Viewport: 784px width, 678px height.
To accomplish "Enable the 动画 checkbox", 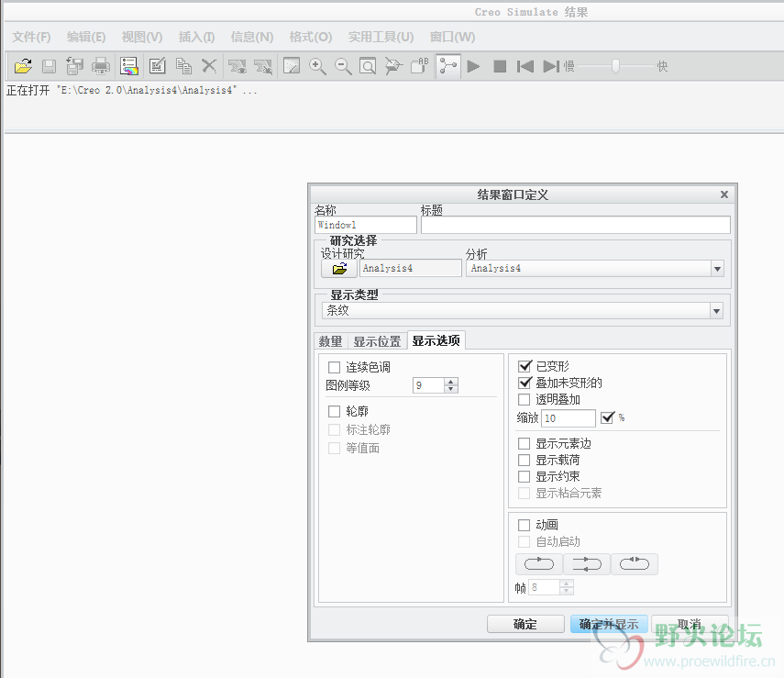I will point(524,525).
